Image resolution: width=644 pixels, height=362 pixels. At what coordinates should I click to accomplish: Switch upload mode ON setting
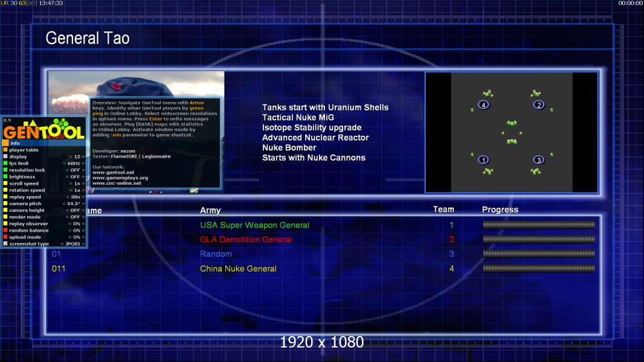pyautogui.click(x=76, y=237)
